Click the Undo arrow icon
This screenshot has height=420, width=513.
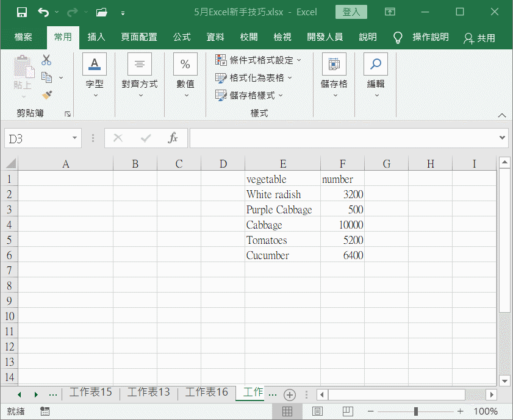tap(43, 12)
